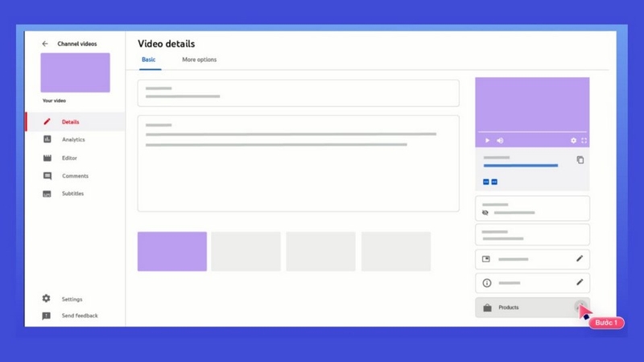Play the video preview

click(487, 140)
